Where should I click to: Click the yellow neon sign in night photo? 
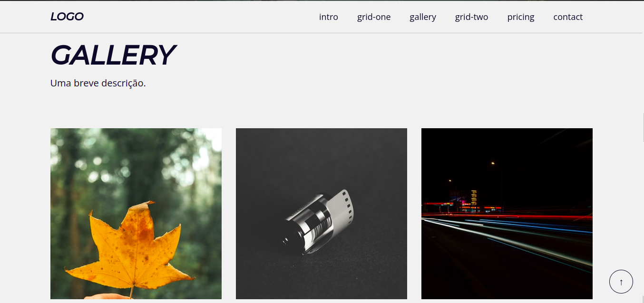(x=474, y=196)
